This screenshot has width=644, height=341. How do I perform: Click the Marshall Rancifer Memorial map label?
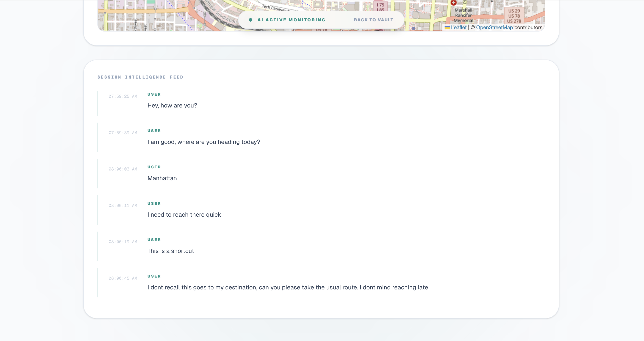point(463,15)
